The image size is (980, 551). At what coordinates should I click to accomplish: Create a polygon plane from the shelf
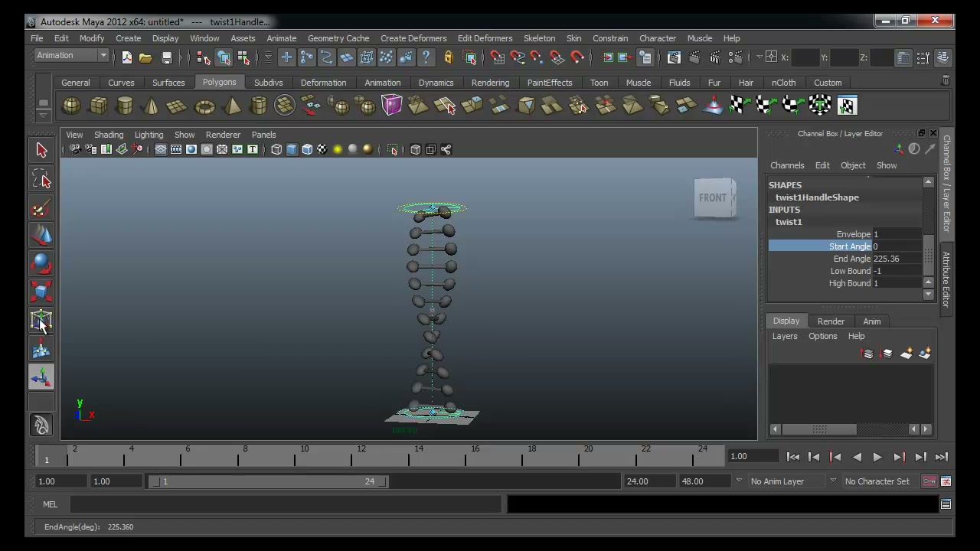coord(177,106)
